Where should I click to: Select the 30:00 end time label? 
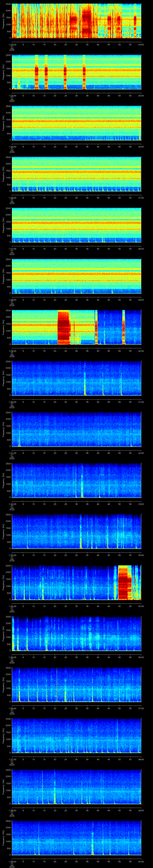coord(141,351)
